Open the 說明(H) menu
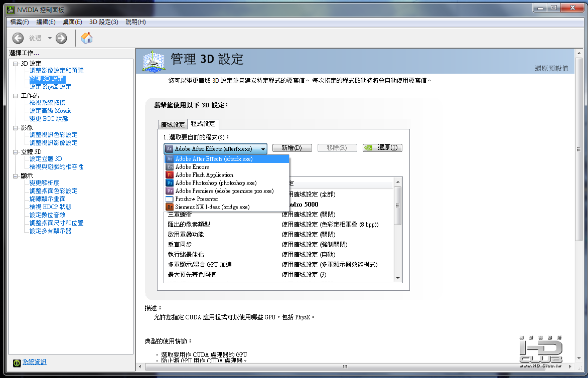The height and width of the screenshot is (378, 588). 136,22
